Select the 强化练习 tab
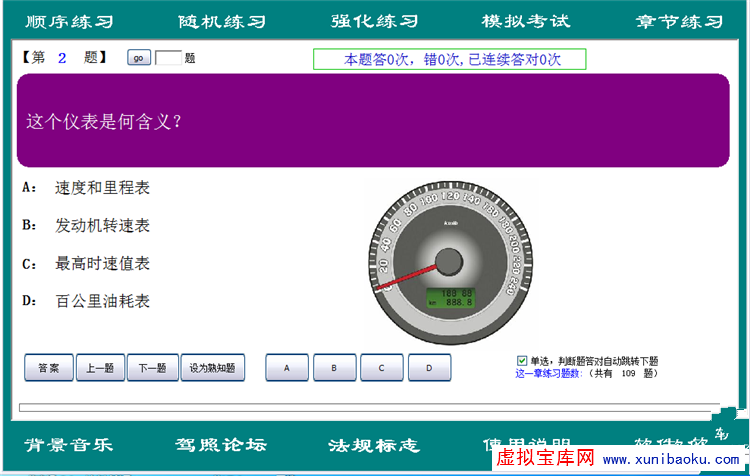 374,21
